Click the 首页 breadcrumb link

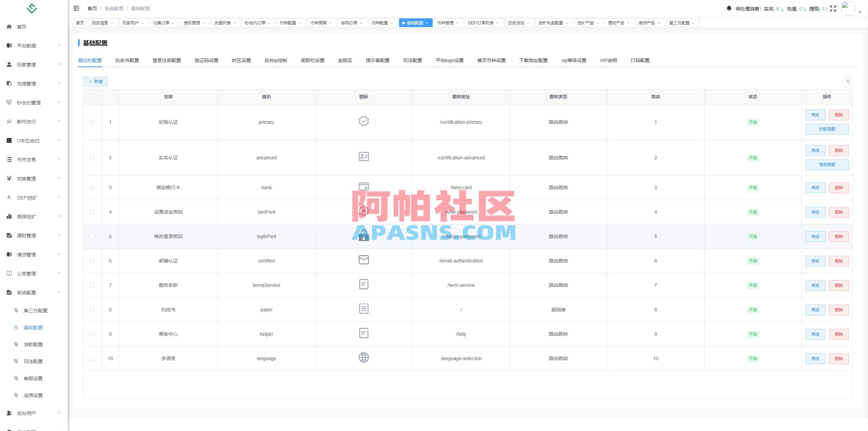tap(92, 8)
